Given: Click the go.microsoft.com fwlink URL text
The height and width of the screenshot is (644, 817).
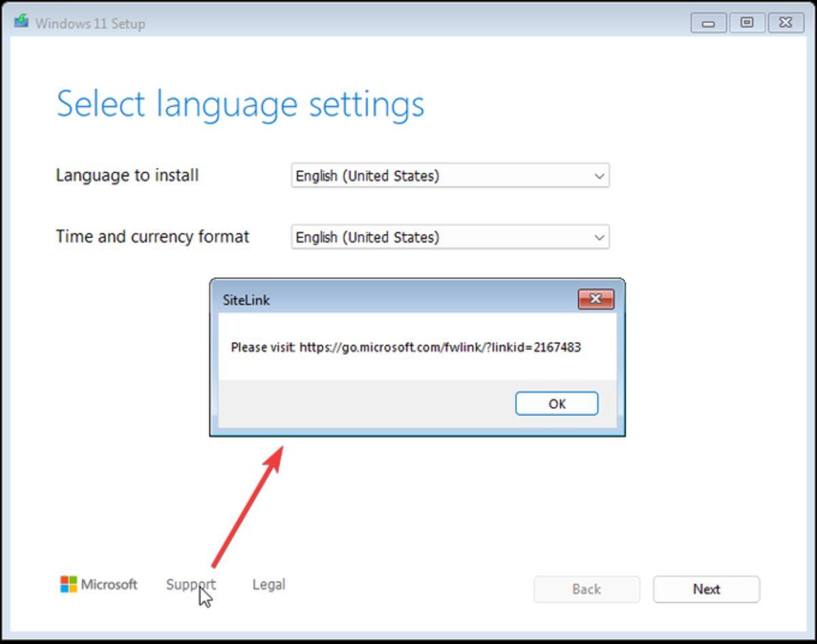Looking at the screenshot, I should pyautogui.click(x=440, y=347).
